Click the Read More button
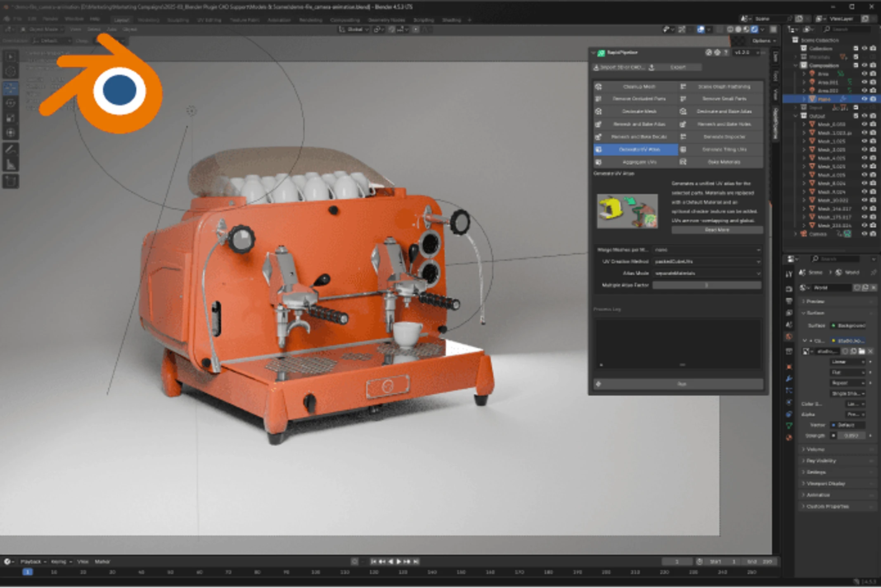The image size is (881, 588). (x=717, y=230)
